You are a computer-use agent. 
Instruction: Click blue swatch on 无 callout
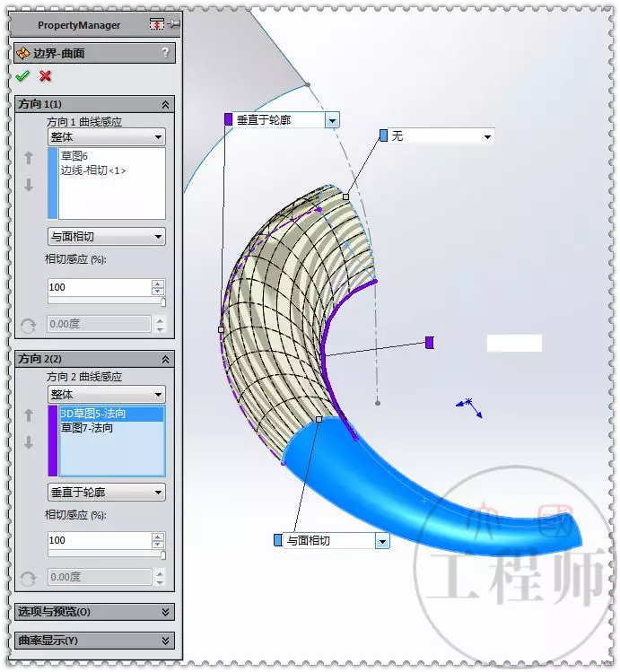[x=383, y=135]
